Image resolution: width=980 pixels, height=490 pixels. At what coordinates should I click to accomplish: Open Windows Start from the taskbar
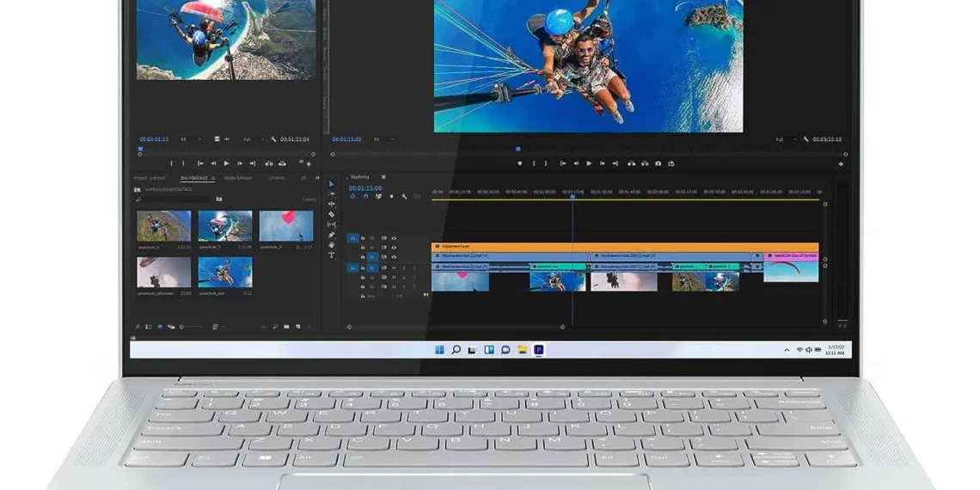(439, 350)
